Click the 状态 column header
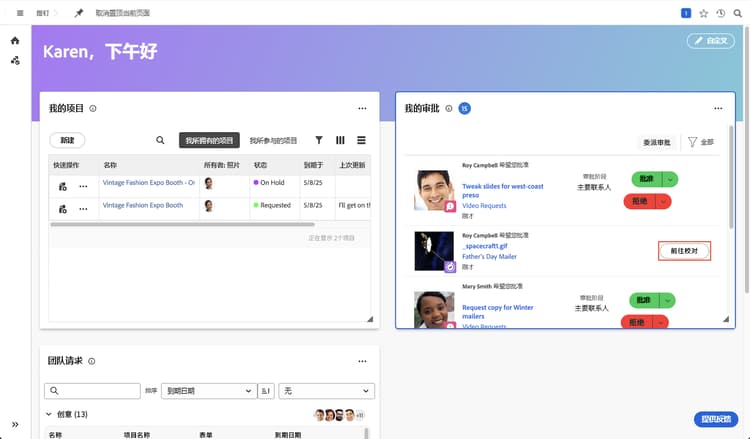The image size is (750, 439). [261, 165]
